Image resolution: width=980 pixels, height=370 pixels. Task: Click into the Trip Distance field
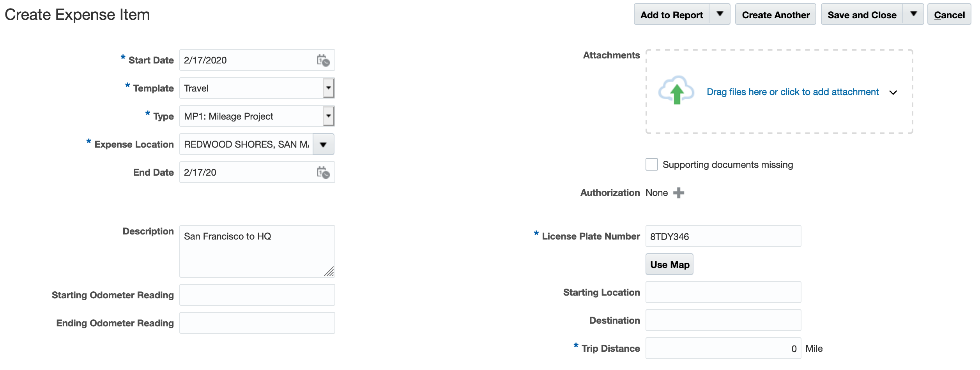(x=723, y=348)
